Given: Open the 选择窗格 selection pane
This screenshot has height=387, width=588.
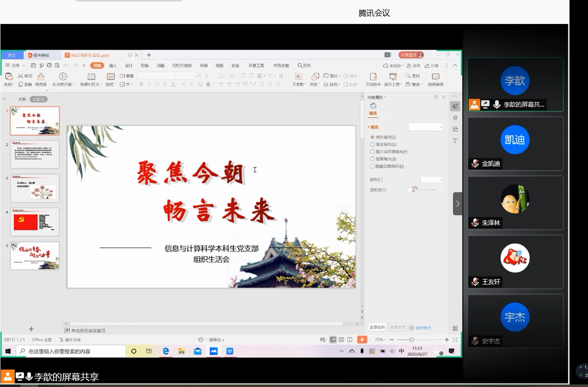Looking at the screenshot, I should click(x=436, y=77).
